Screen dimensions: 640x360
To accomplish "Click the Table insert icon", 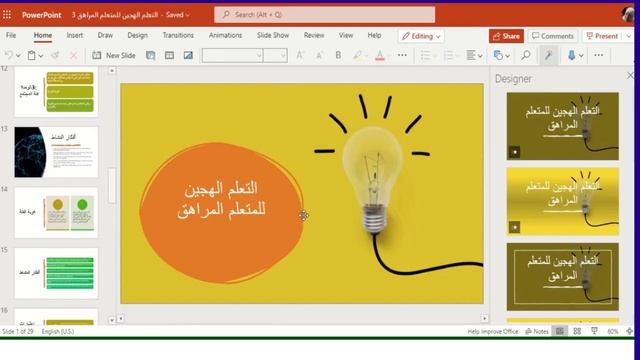I will coord(169,55).
